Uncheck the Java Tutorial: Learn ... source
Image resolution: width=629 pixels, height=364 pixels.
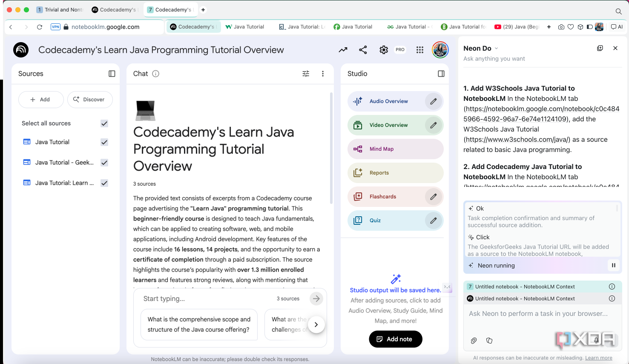click(104, 183)
